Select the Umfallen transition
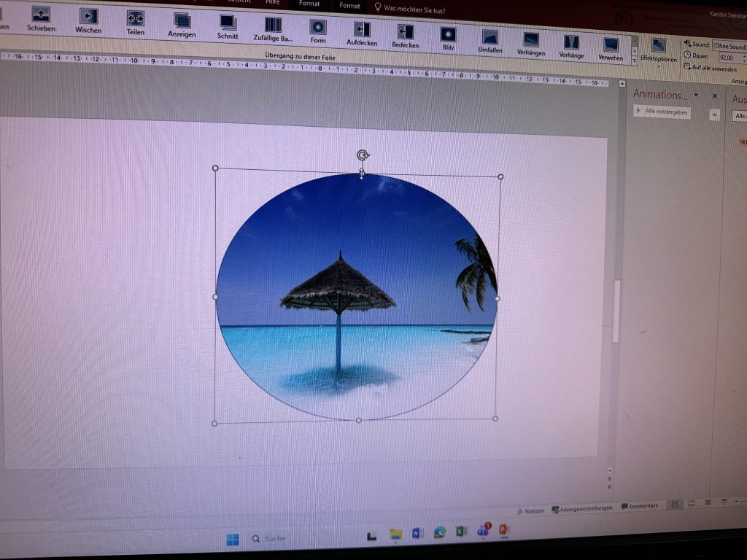The width and height of the screenshot is (747, 560). 489,40
